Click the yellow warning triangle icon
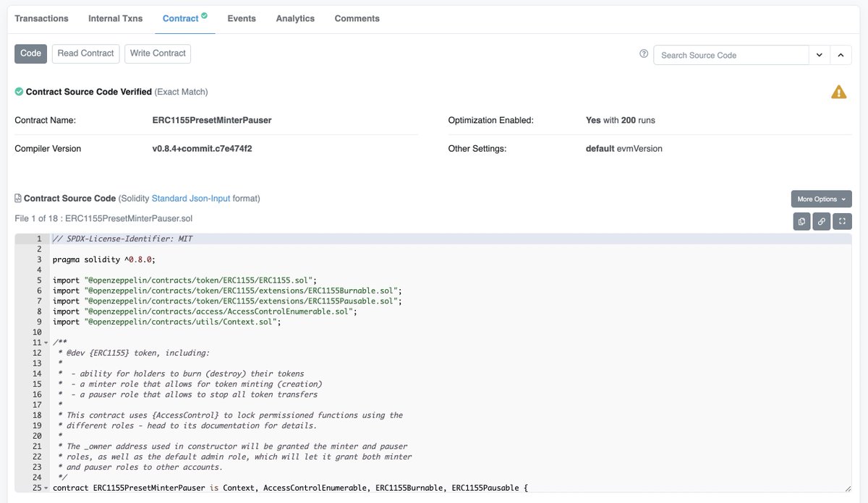The image size is (868, 503). 838,93
